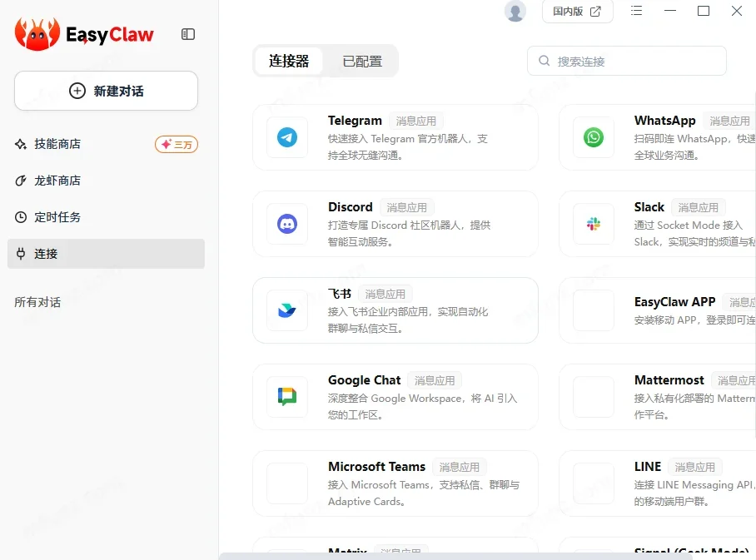Click the LINE icon placeholder
This screenshot has height=560, width=756.
[x=594, y=483]
